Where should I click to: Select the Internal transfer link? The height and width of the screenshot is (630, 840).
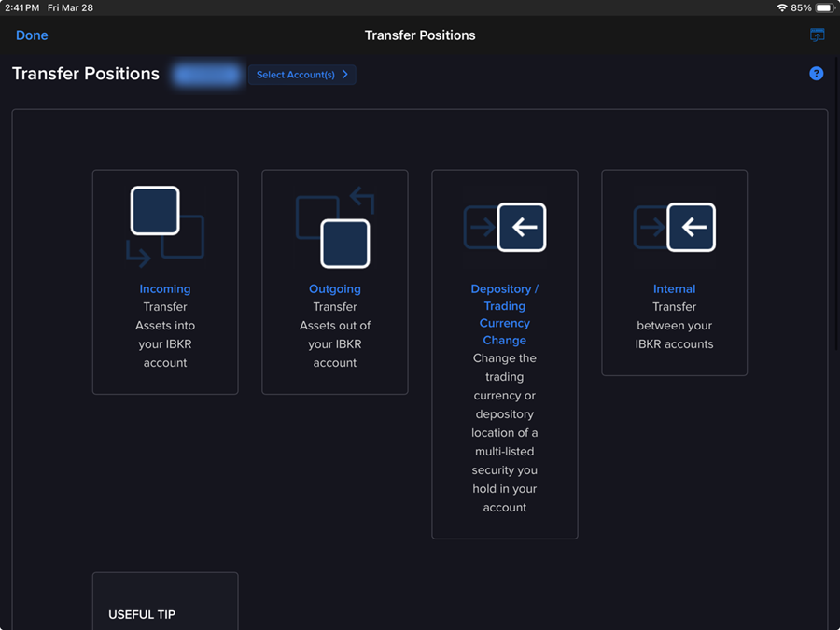click(x=675, y=289)
